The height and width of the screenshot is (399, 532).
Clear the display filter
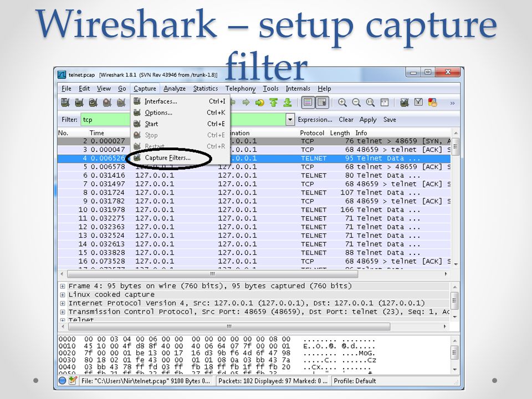(346, 120)
